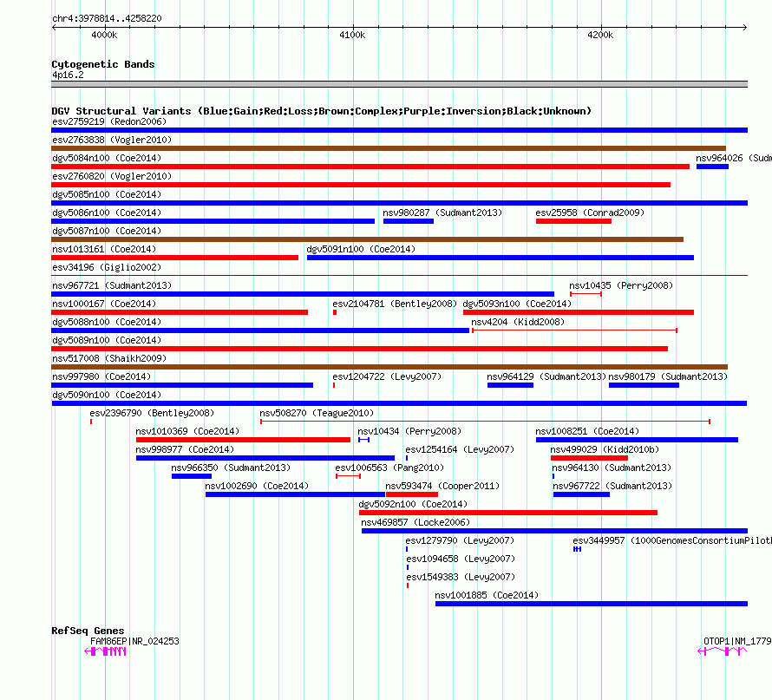
Task: Click dgv5088n100 (Coe2014) label
Action: [x=107, y=322]
